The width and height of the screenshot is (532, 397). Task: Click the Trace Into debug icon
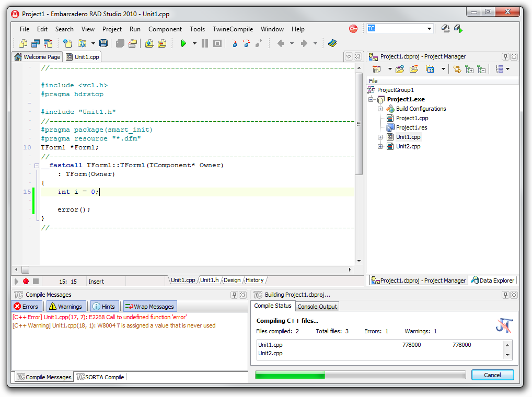point(234,43)
